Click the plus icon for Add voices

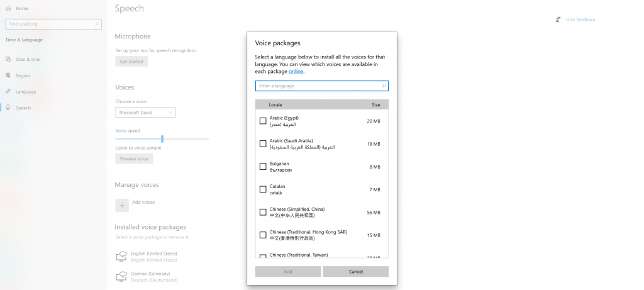tap(122, 205)
